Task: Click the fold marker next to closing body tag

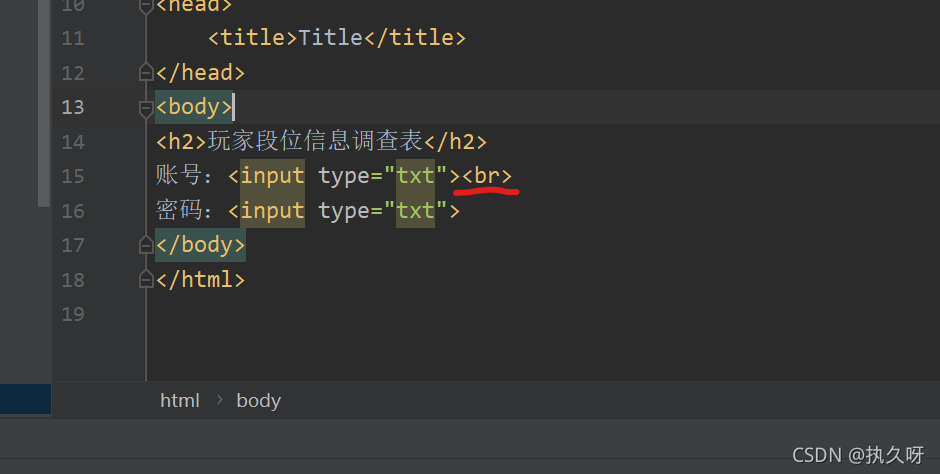Action: click(146, 245)
